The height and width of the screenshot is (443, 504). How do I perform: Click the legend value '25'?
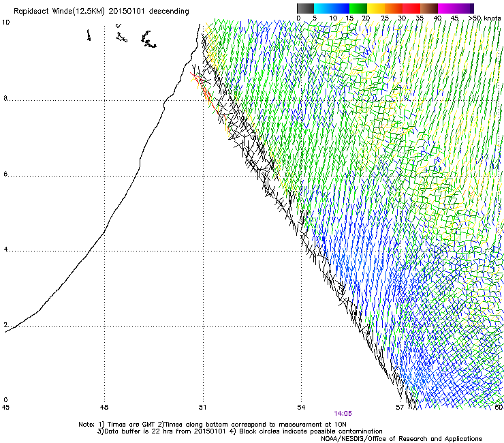tap(385, 18)
